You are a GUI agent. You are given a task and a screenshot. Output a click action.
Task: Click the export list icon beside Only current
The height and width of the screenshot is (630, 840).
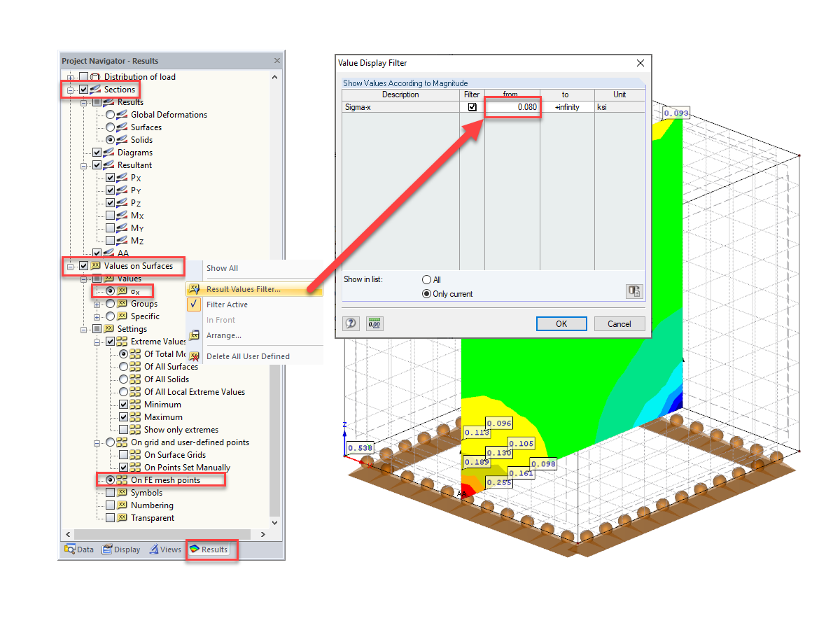[x=634, y=291]
